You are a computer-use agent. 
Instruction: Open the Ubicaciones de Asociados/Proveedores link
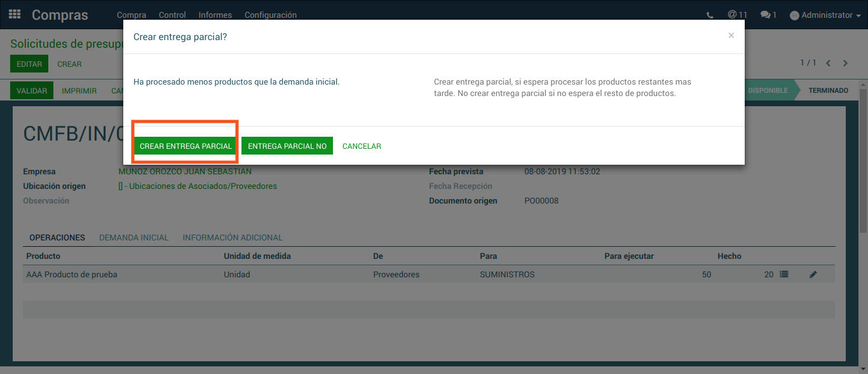tap(198, 186)
